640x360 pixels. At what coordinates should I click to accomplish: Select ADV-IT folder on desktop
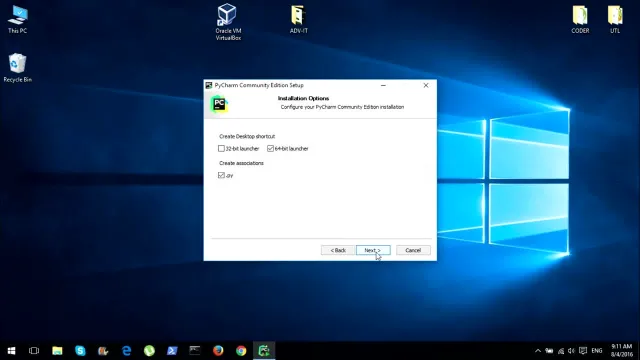point(299,19)
